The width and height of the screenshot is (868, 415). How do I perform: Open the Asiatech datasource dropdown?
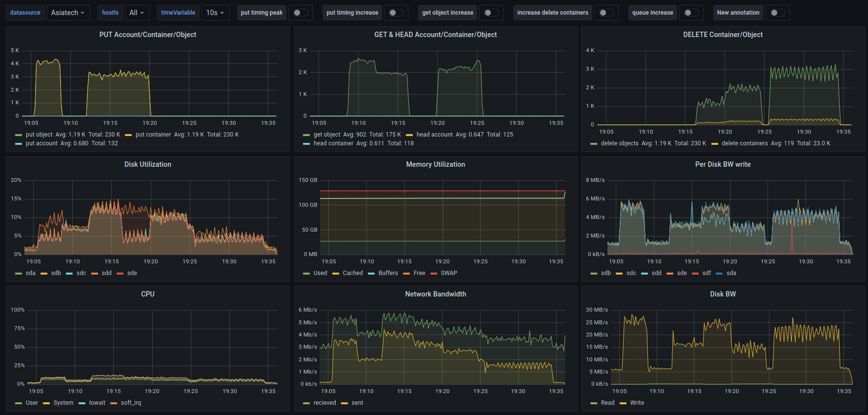(68, 13)
